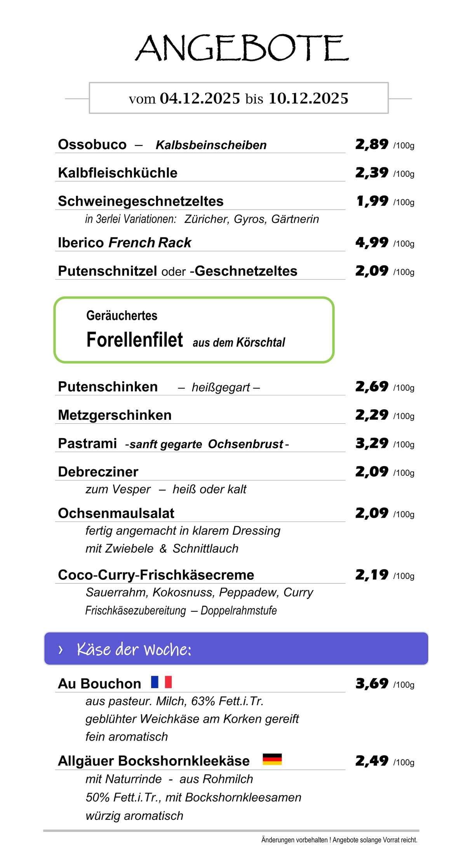Click the Käse der Woche banner
The image size is (466, 868).
236,649
